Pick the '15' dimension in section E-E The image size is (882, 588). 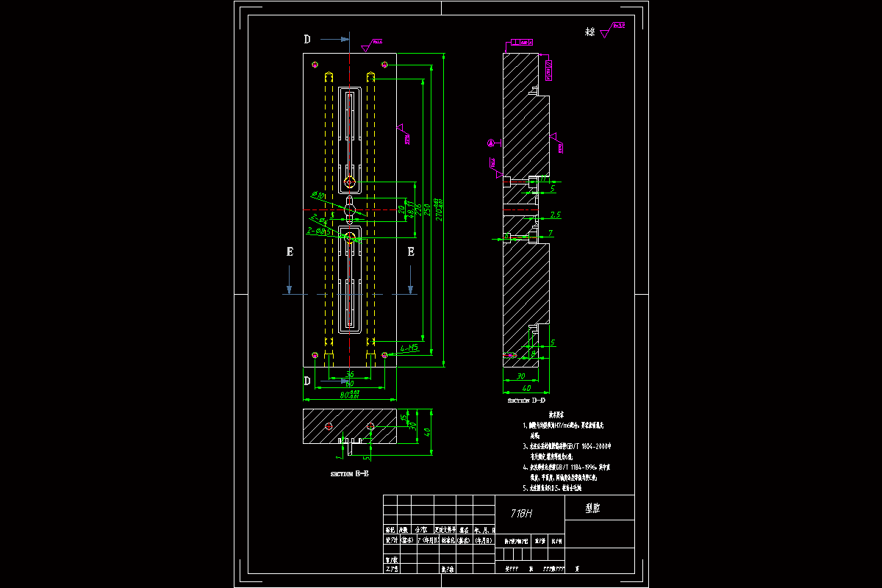[x=404, y=417]
